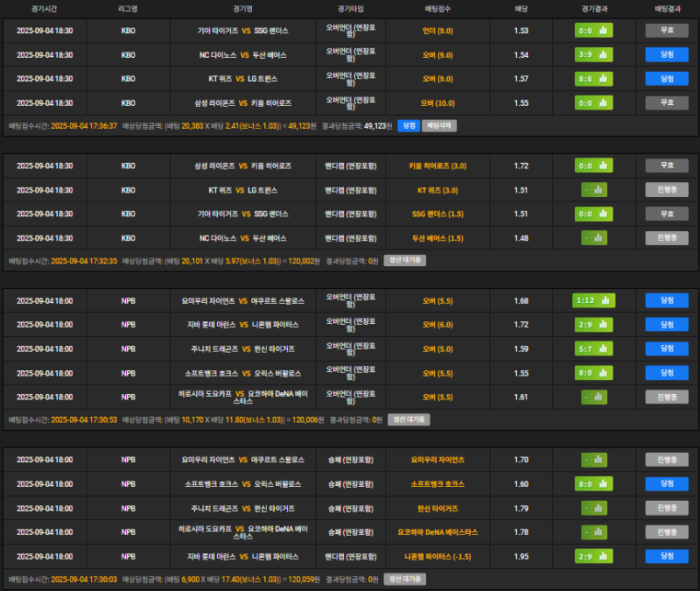The width and height of the screenshot is (700, 591).
Task: Click the 1:12 score chart icon
Action: coord(593,300)
